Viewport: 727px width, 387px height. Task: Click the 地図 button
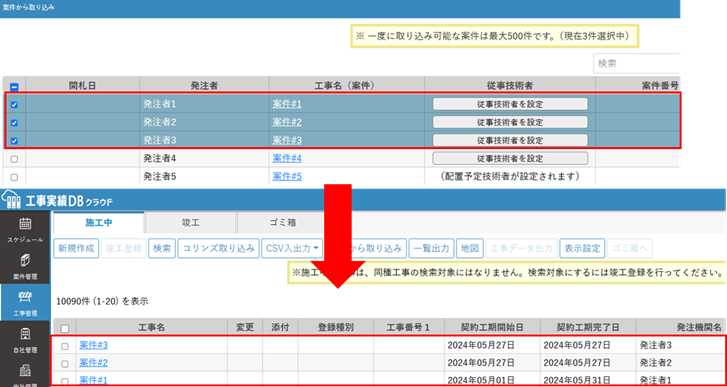470,248
